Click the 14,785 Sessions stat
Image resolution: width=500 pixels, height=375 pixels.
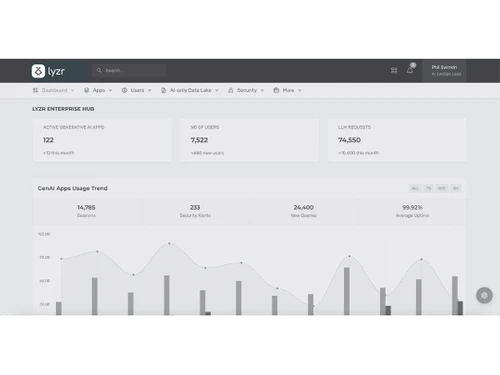(x=86, y=211)
